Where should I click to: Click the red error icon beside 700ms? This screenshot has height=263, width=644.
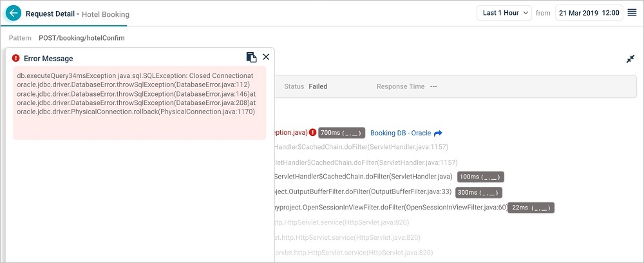312,133
